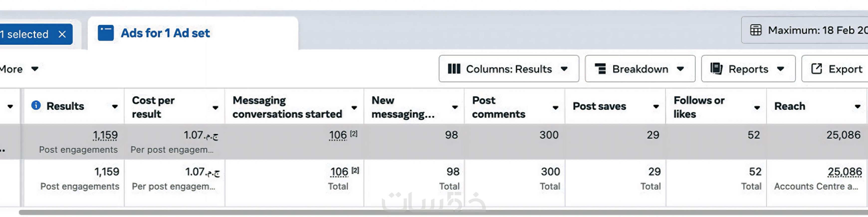Open the Maximum date range picker
The image size is (868, 217).
click(x=815, y=30)
